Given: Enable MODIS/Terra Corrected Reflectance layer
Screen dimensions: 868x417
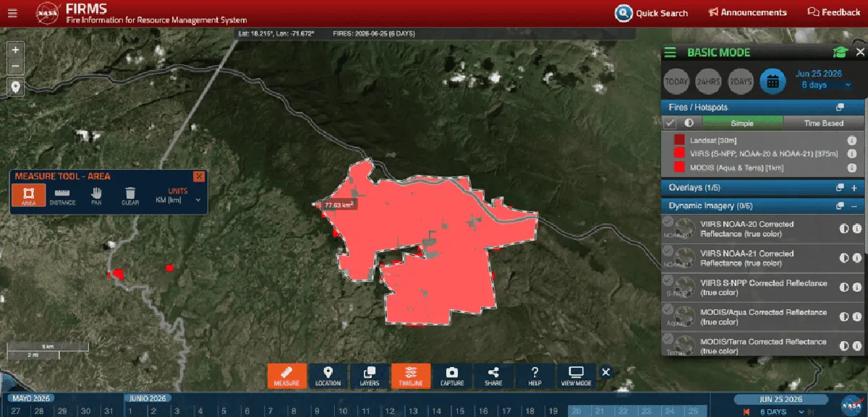Looking at the screenshot, I should point(668,340).
